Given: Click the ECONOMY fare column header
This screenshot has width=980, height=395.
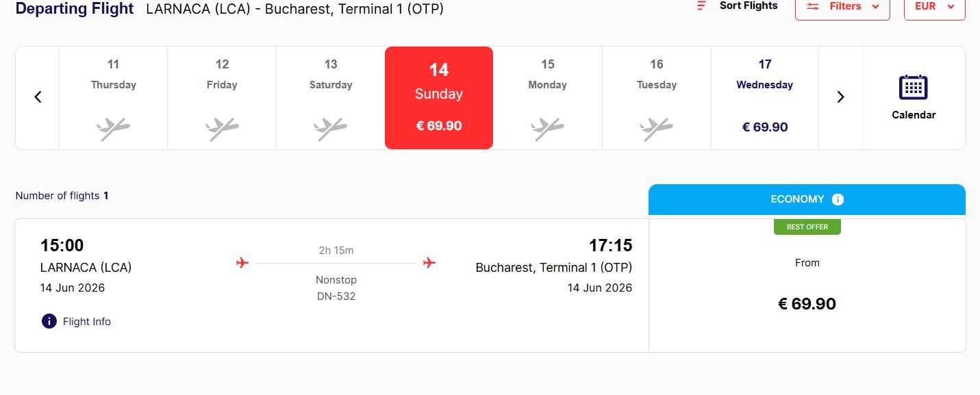Looking at the screenshot, I should (x=797, y=199).
